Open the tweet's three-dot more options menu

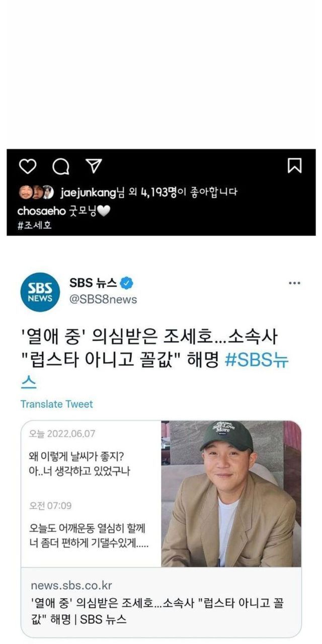pos(294,283)
